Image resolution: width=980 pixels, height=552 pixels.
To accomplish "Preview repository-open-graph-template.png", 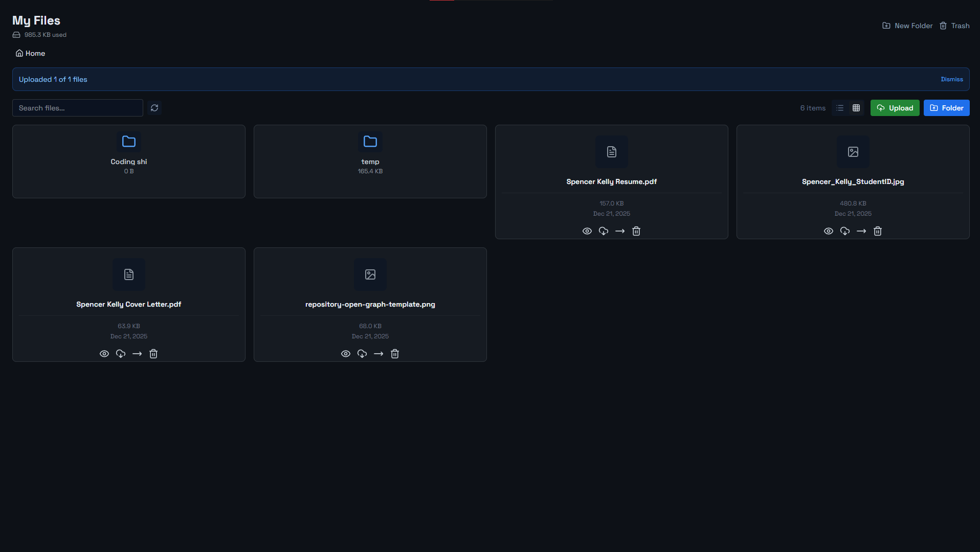I will 345,353.
